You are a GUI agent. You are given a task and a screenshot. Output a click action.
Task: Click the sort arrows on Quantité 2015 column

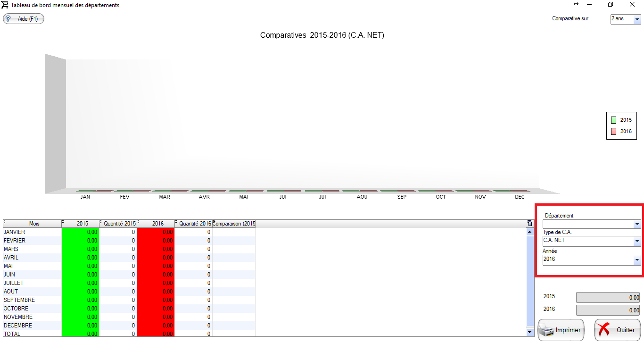click(x=101, y=222)
